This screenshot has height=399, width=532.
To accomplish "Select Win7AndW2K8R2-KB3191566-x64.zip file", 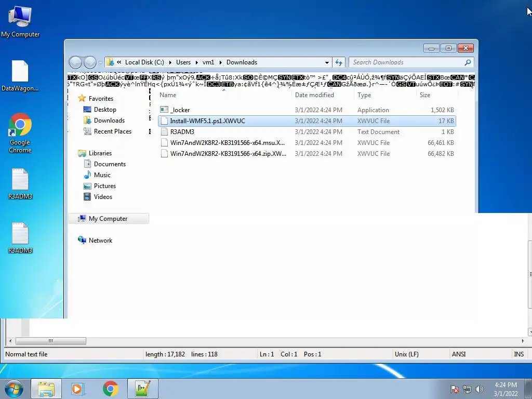I will point(307,153).
